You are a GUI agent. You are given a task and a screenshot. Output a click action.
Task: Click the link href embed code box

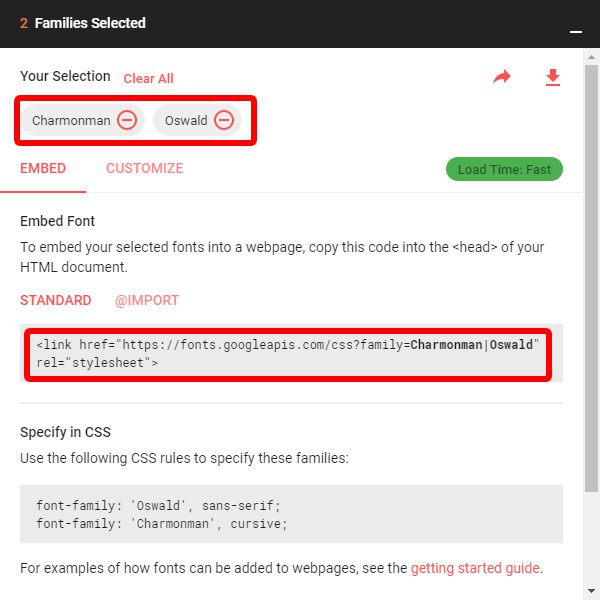288,353
